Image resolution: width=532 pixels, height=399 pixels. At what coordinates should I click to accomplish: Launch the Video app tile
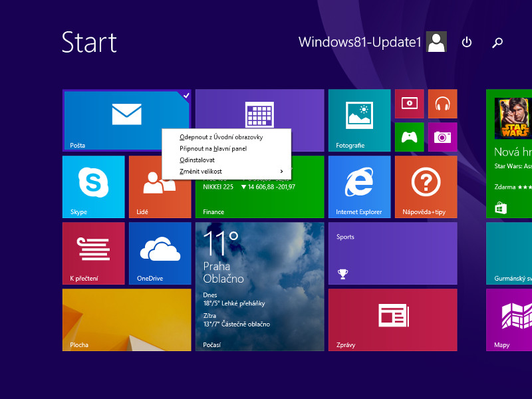(409, 104)
